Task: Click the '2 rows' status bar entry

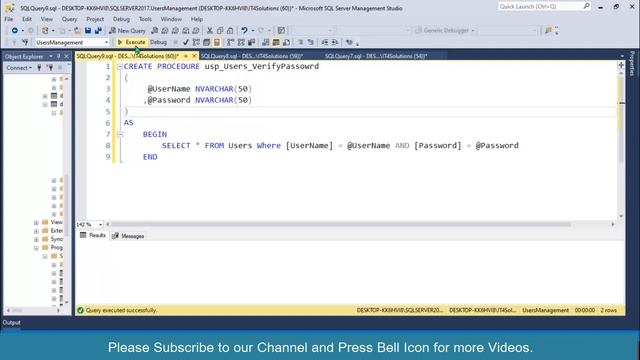Action: [609, 310]
